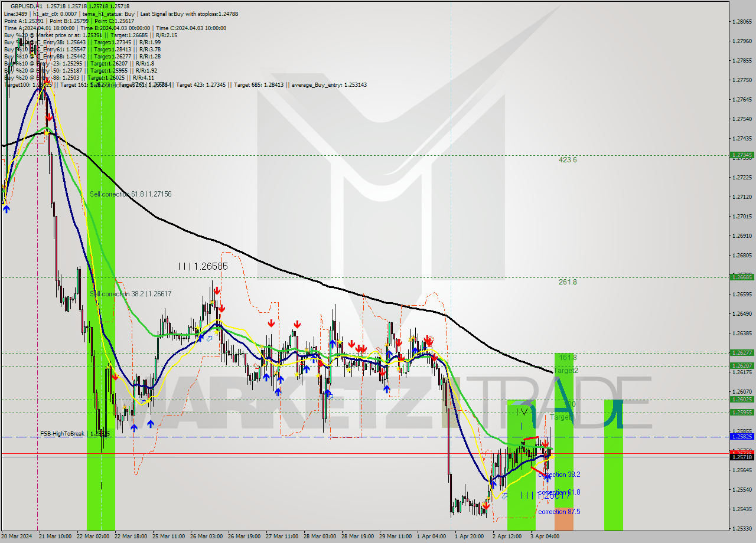Click the wave 'I V' label
756x543 pixels.
click(522, 411)
